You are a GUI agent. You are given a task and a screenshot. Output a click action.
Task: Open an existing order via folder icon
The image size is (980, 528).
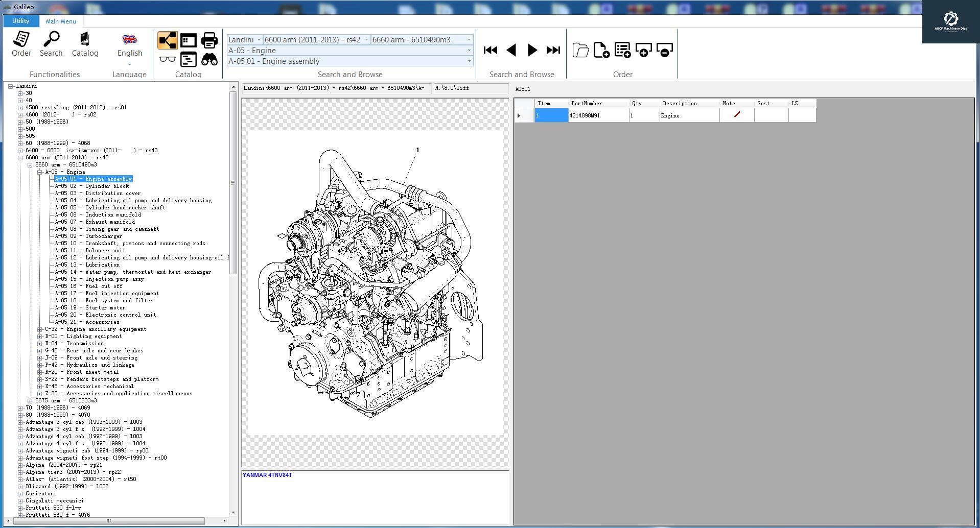[581, 50]
